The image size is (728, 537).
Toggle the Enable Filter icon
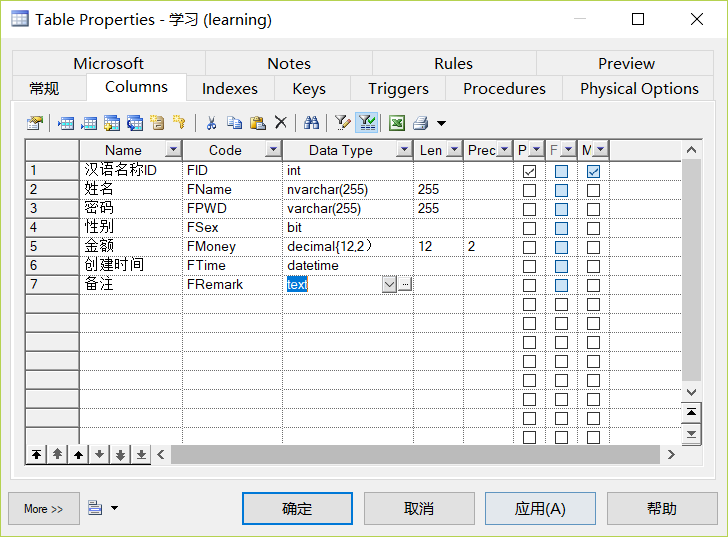(x=367, y=123)
